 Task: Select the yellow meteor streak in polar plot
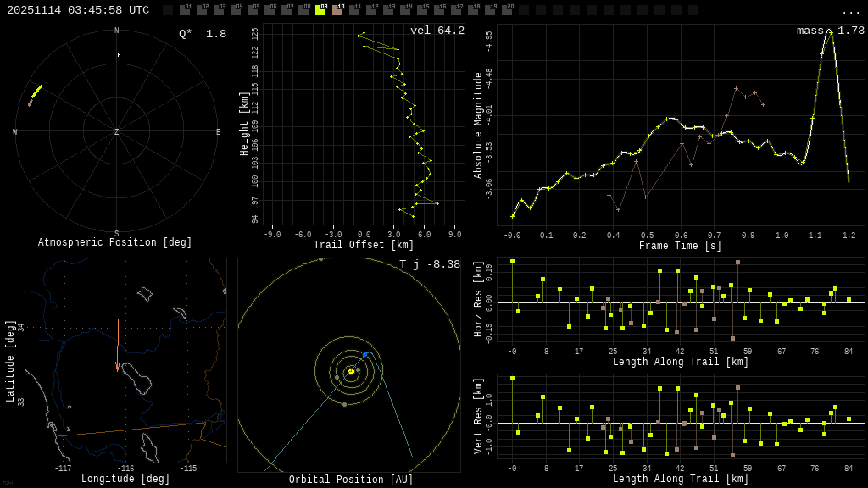(36, 91)
